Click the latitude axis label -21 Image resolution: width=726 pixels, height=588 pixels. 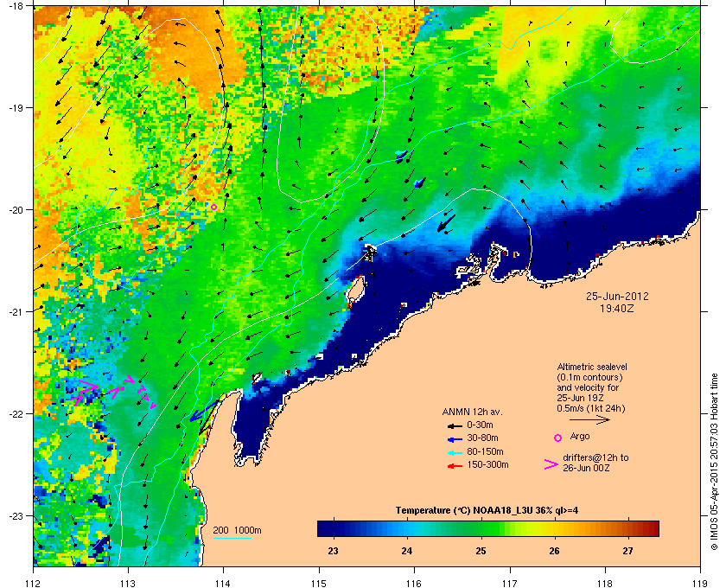(x=15, y=312)
